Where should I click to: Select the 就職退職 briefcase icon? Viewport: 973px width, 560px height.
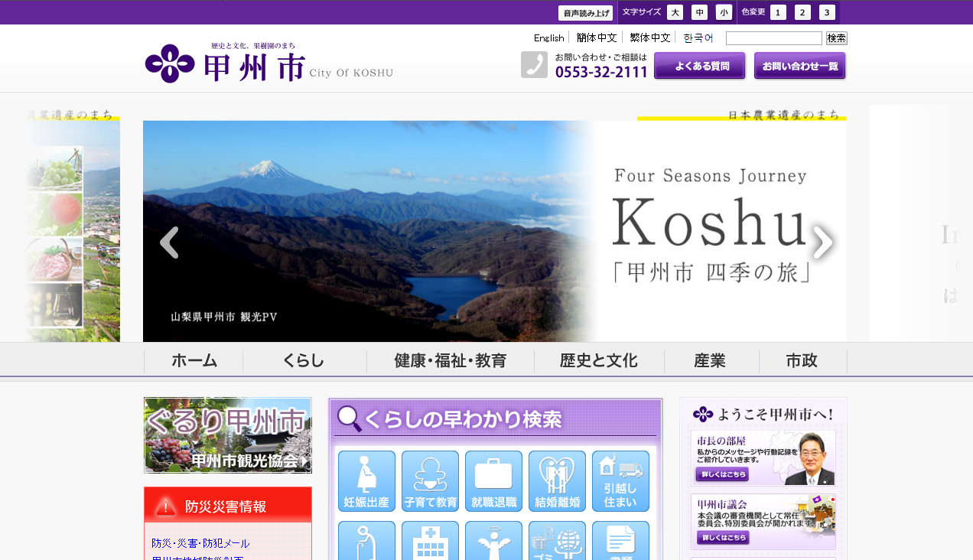[493, 480]
